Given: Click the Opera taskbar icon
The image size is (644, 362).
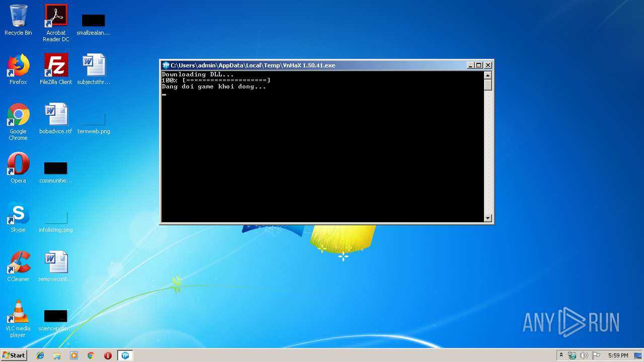Looking at the screenshot, I should pyautogui.click(x=108, y=355).
